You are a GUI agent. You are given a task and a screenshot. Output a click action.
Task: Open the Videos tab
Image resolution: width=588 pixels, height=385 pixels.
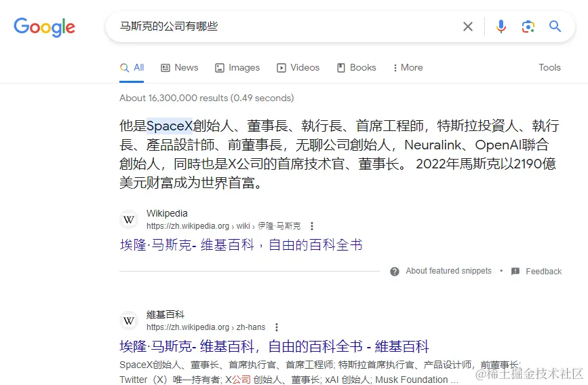[x=298, y=68]
